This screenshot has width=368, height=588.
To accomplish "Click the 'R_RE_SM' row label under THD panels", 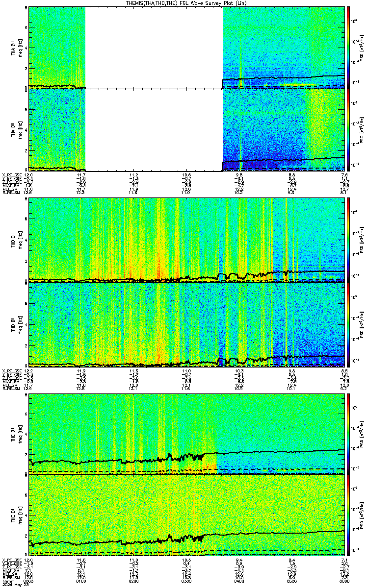I will (x=11, y=389).
